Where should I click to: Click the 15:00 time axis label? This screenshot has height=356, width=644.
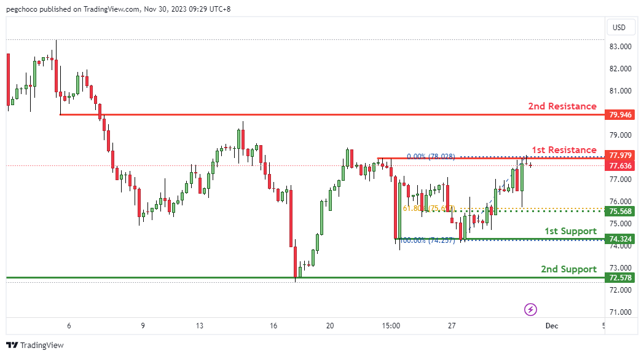(391, 326)
